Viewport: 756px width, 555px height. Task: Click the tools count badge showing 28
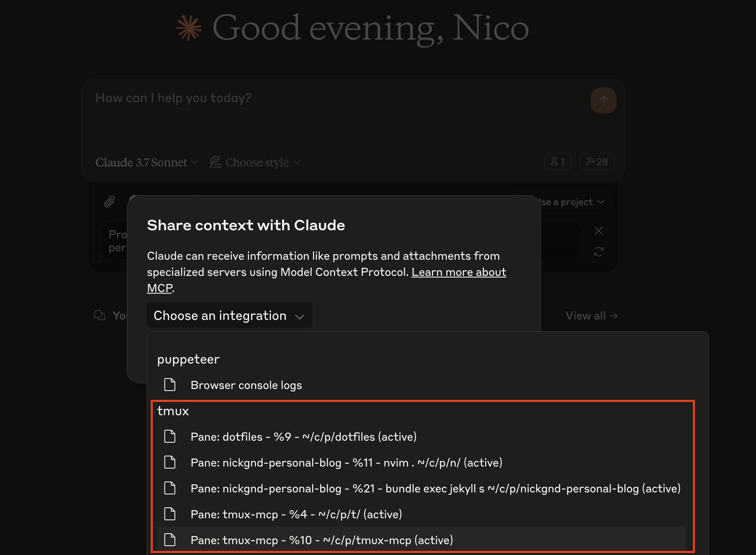[597, 162]
